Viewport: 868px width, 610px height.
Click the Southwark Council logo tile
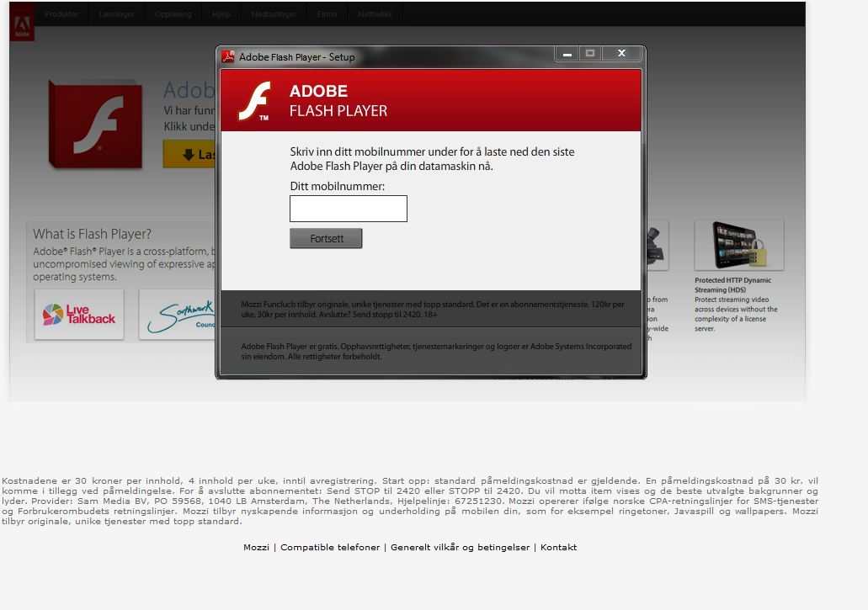point(177,314)
